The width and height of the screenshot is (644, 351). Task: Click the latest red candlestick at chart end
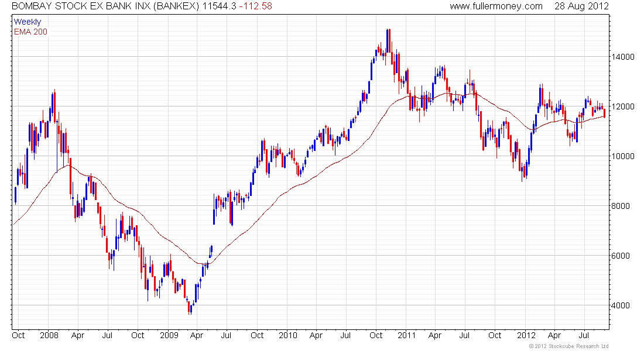pos(605,113)
